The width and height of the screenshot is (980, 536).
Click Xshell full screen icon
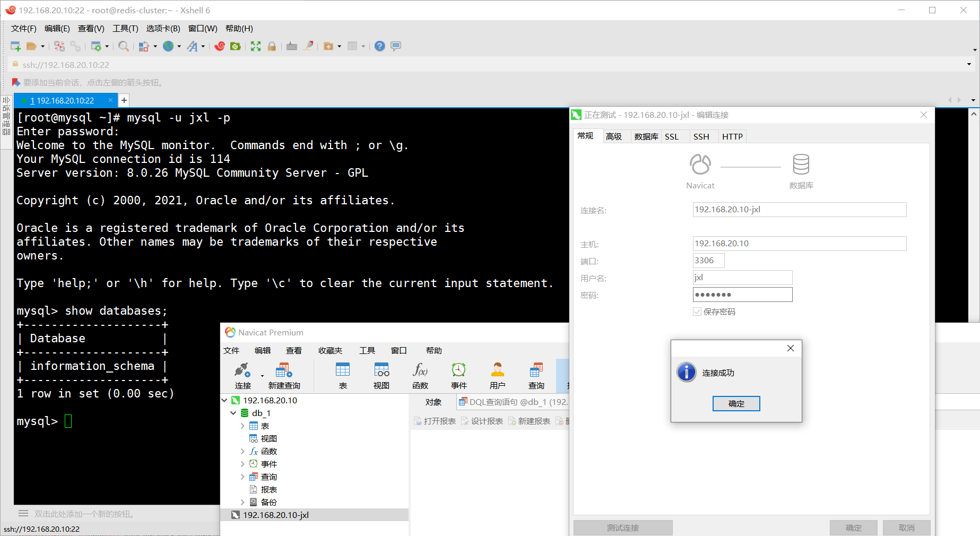coord(256,46)
